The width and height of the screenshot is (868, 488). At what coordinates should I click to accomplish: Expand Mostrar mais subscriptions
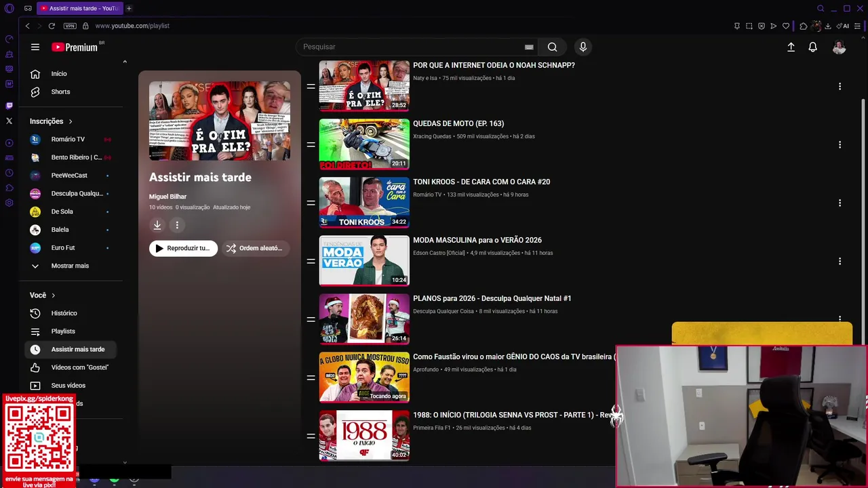[70, 266]
